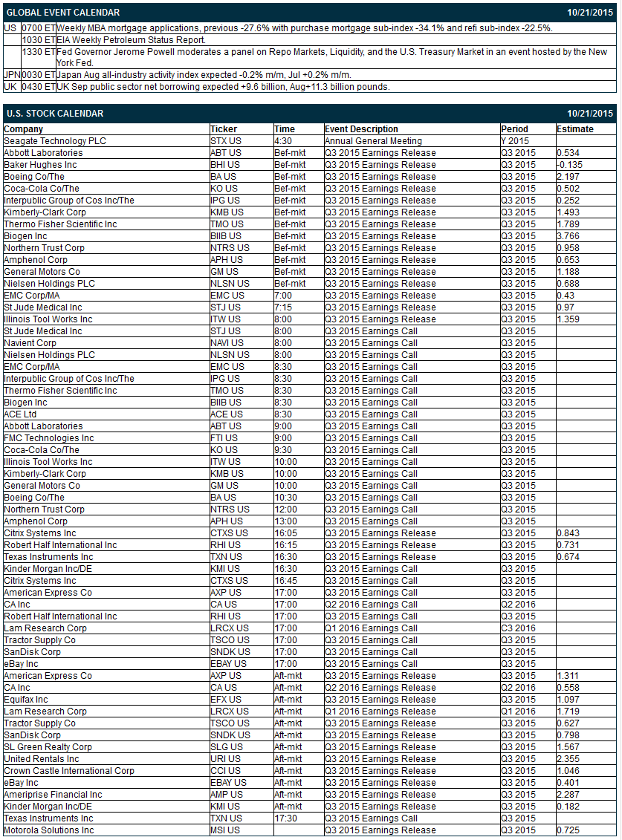The image size is (622, 840).
Task: Click the Weekly MBA mortgage applications event text
Action: pos(305,28)
